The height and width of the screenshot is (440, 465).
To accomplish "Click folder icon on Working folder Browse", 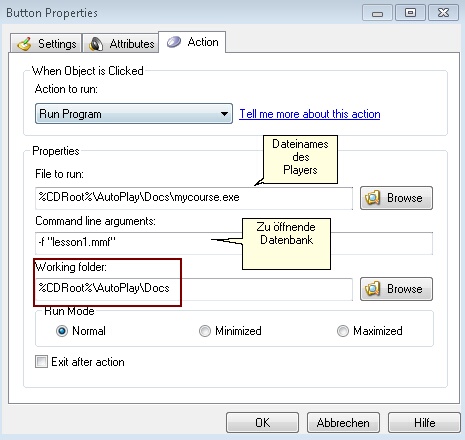I will [x=373, y=289].
